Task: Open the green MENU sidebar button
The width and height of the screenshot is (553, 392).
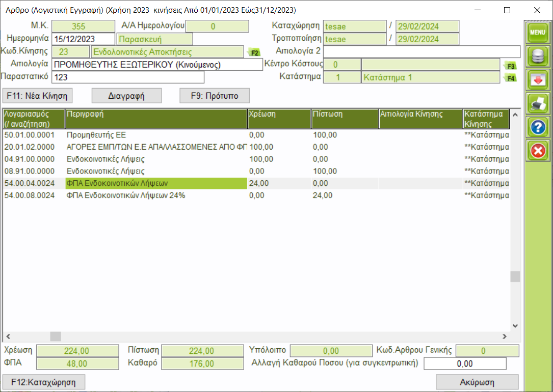Action: coord(537,32)
